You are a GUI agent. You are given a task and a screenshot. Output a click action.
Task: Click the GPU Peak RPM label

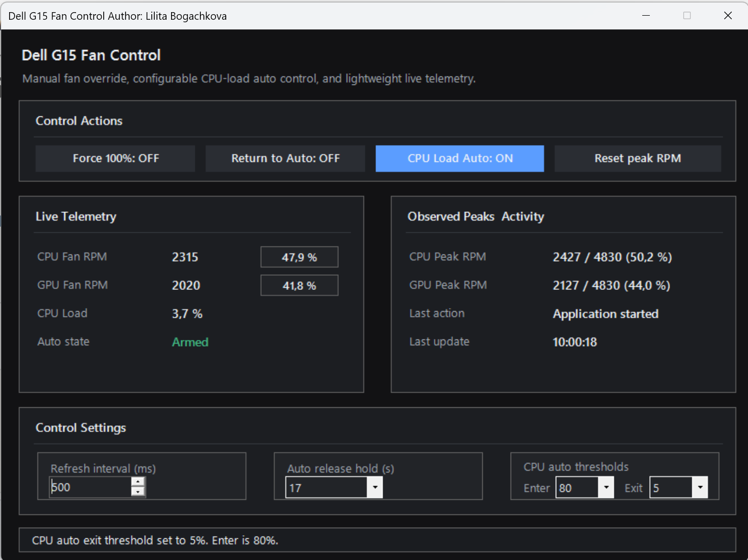point(448,285)
